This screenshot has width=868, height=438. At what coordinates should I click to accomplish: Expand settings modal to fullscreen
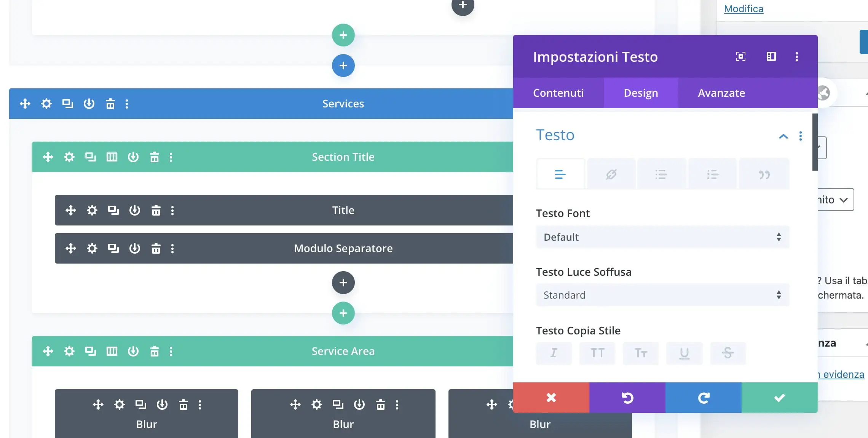pyautogui.click(x=740, y=57)
